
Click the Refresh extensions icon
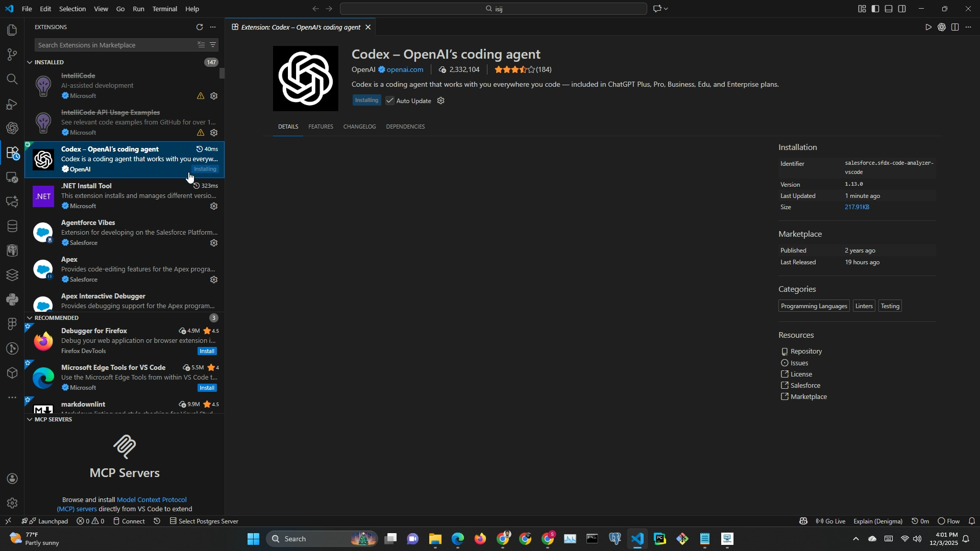(x=200, y=28)
